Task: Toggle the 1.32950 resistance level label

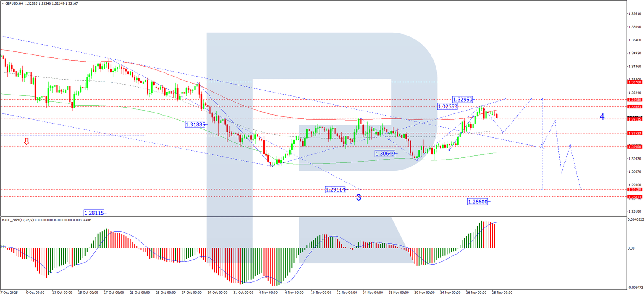Action: coord(462,99)
